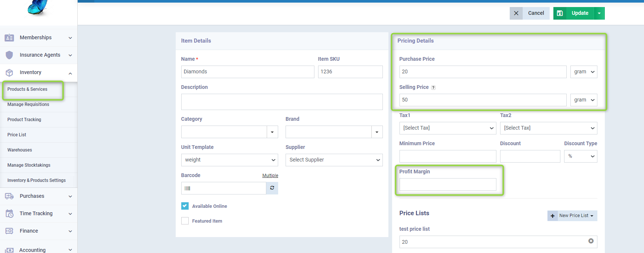644x253 pixels.
Task: Expand the Update button dropdown arrow
Action: (599, 13)
